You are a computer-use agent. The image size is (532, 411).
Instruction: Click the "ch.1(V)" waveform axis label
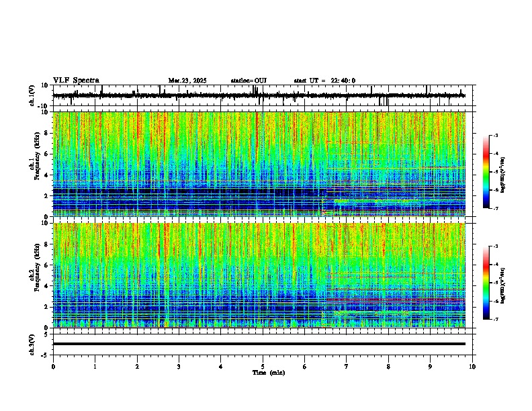32,95
